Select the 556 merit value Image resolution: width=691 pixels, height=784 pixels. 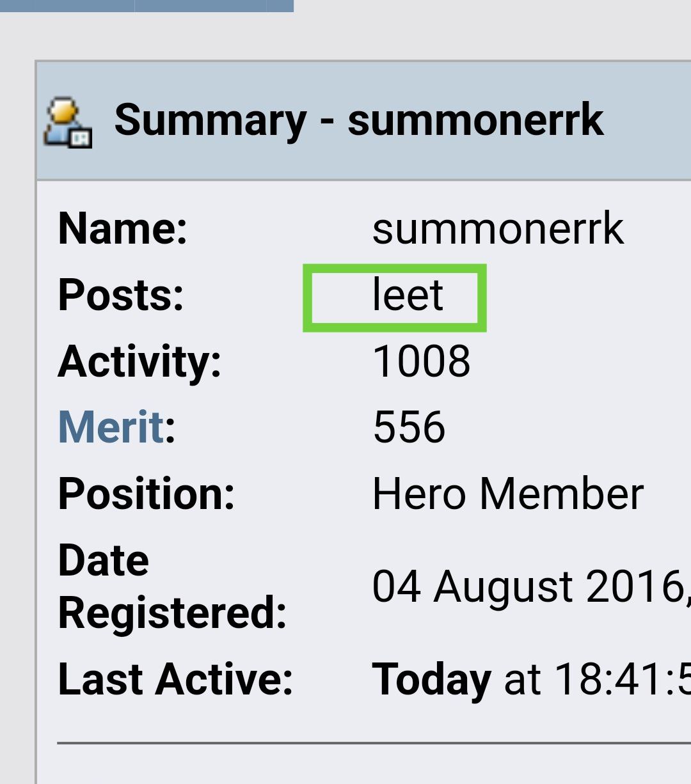[x=409, y=427]
